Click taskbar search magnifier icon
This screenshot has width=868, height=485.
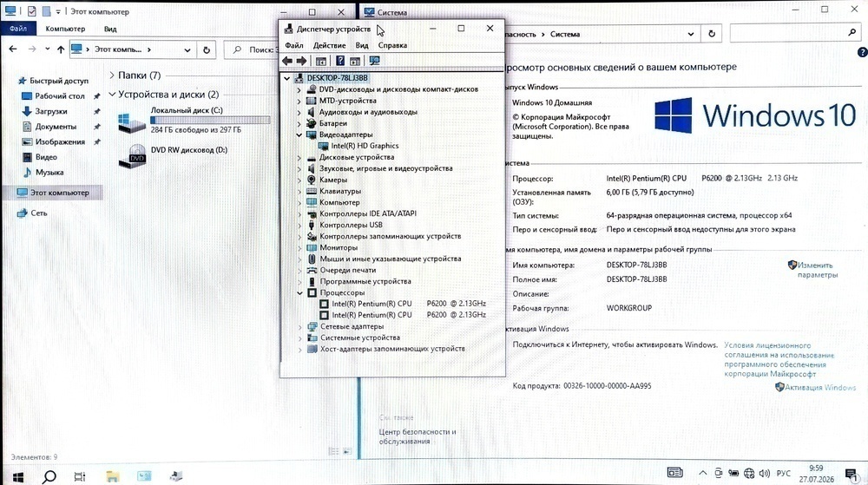click(49, 476)
